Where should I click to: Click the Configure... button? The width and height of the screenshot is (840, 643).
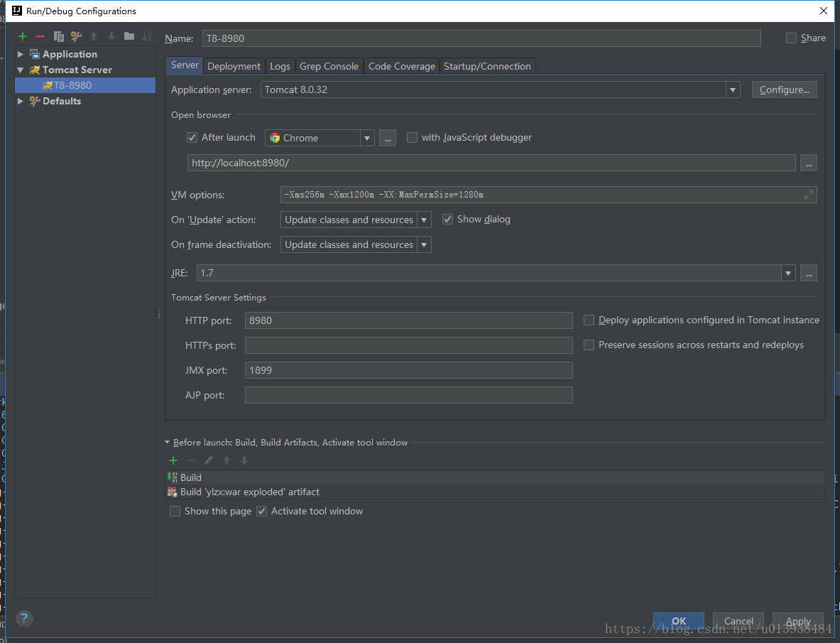coord(785,90)
